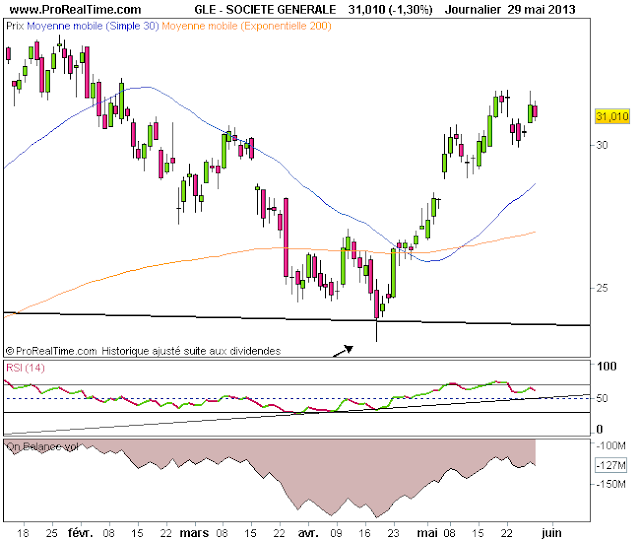640x542 pixels.
Task: Click the www.ProRealTime.com header text
Action: (x=75, y=9)
